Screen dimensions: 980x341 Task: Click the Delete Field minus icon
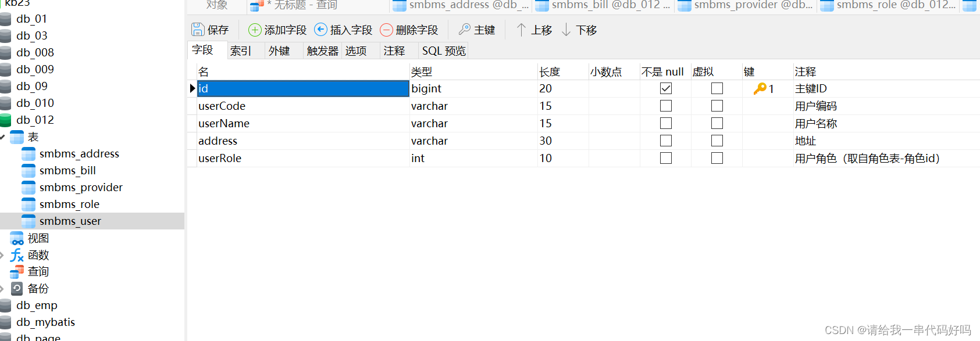click(386, 30)
